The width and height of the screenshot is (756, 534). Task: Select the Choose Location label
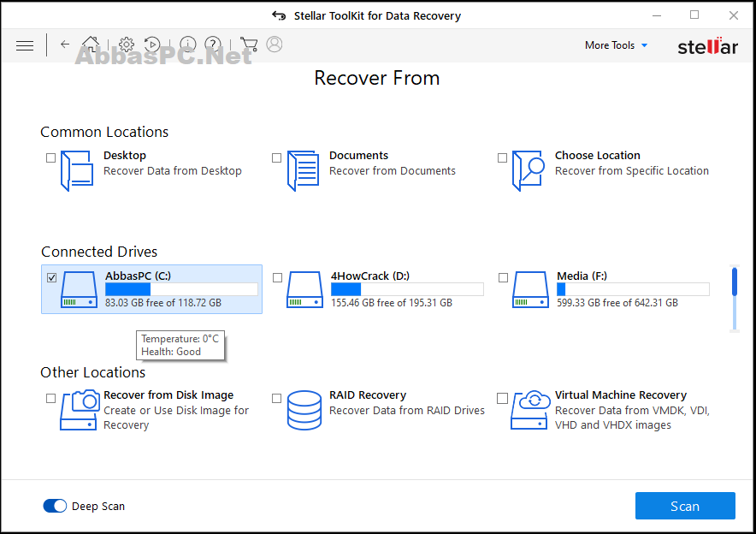coord(598,156)
